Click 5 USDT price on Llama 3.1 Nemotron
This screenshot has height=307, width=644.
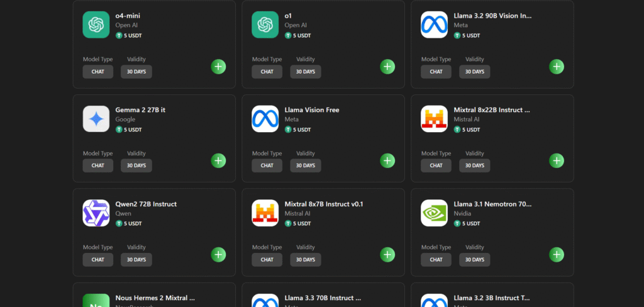coord(471,223)
